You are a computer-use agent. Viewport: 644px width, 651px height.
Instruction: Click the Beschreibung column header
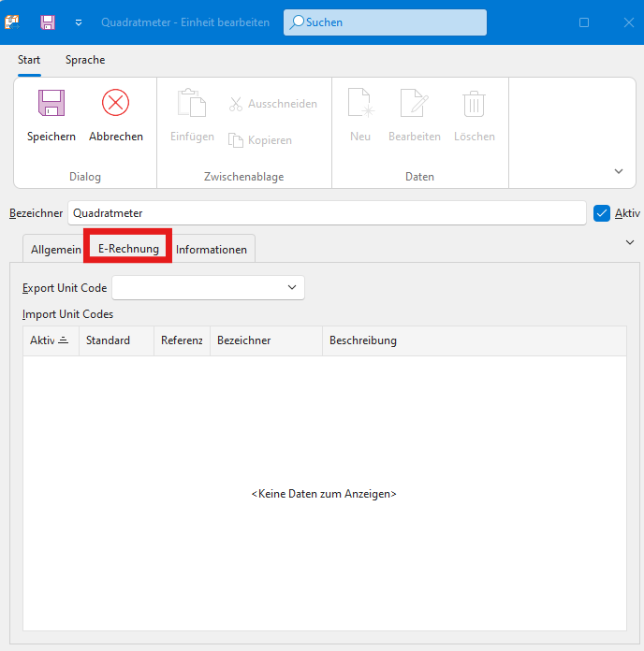click(363, 340)
